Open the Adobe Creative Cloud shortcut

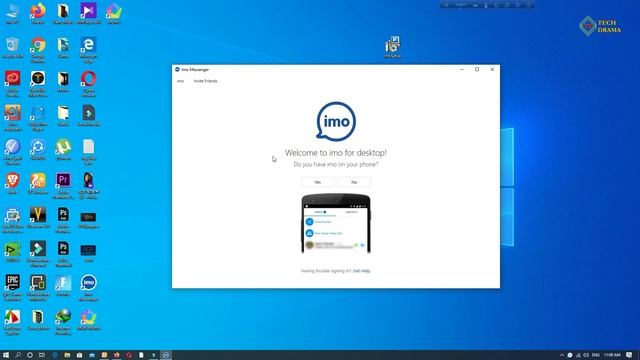[12, 84]
